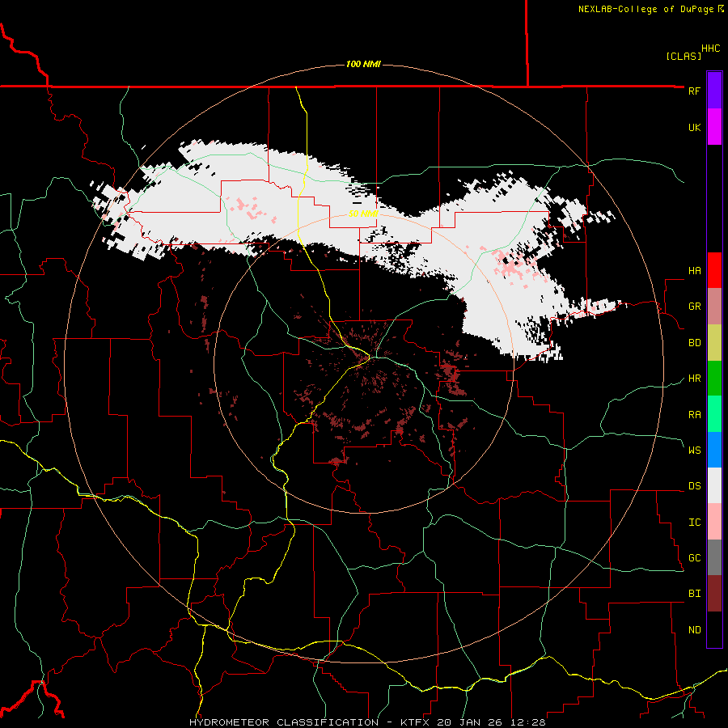
Task: Click the "UK" legend label
Action: 694,127
